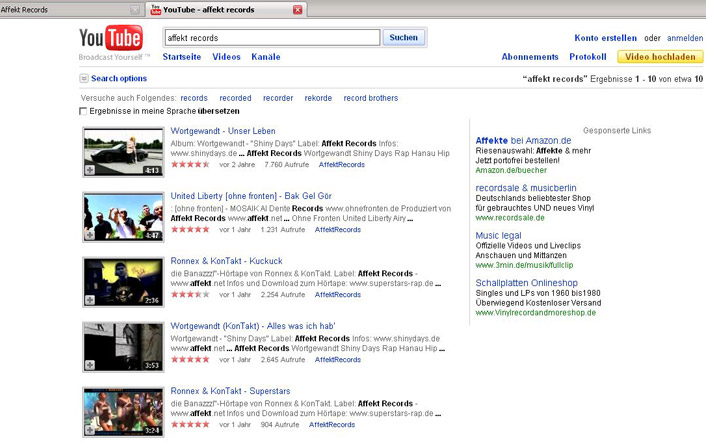
Task: Click AffektRecords uploader under Unser Leben
Action: [342, 165]
